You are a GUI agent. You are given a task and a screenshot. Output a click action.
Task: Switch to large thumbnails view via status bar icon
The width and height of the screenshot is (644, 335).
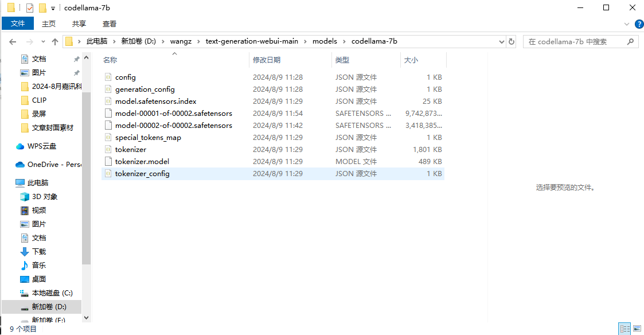[637, 327]
